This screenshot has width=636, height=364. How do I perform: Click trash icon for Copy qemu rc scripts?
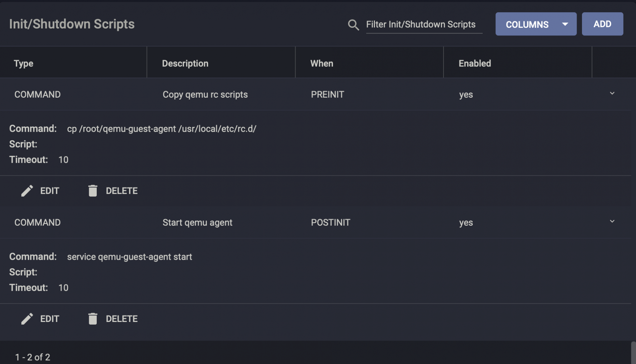pyautogui.click(x=93, y=191)
